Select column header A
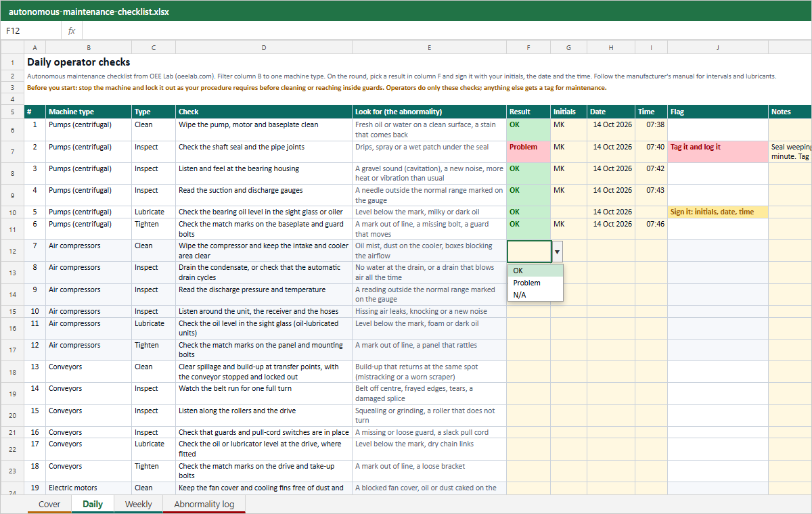Screen dimensions: 812x514 click(35, 47)
